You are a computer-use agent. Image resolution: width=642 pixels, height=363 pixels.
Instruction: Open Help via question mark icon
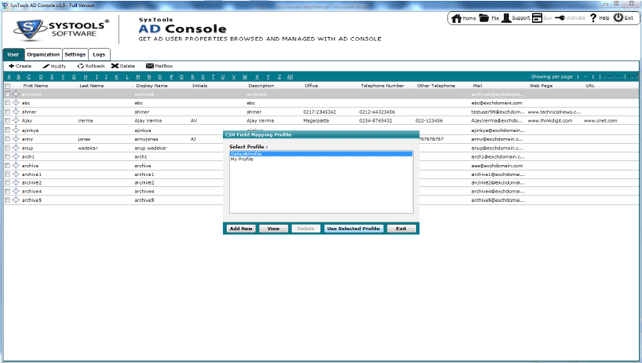593,18
